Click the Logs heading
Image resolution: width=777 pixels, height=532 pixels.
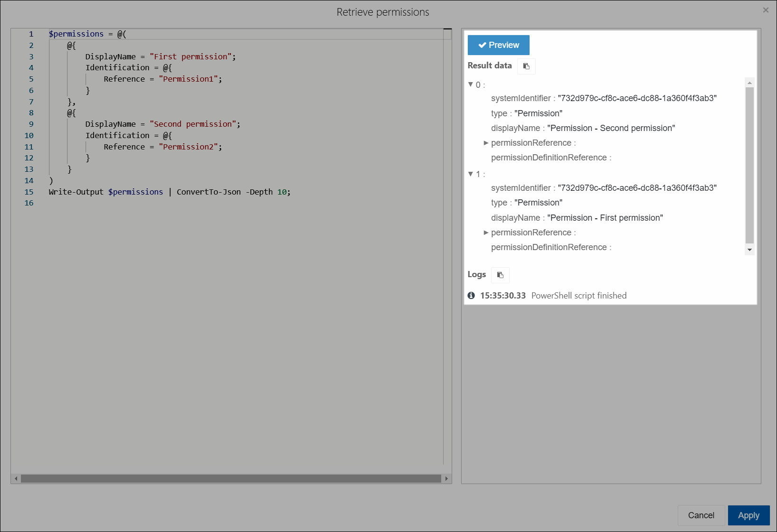(477, 274)
